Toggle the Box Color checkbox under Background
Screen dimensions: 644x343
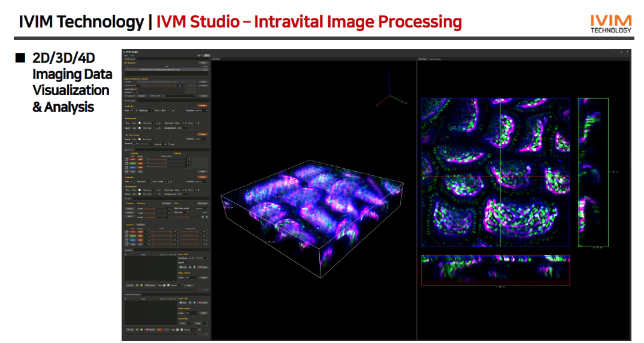coord(140,123)
